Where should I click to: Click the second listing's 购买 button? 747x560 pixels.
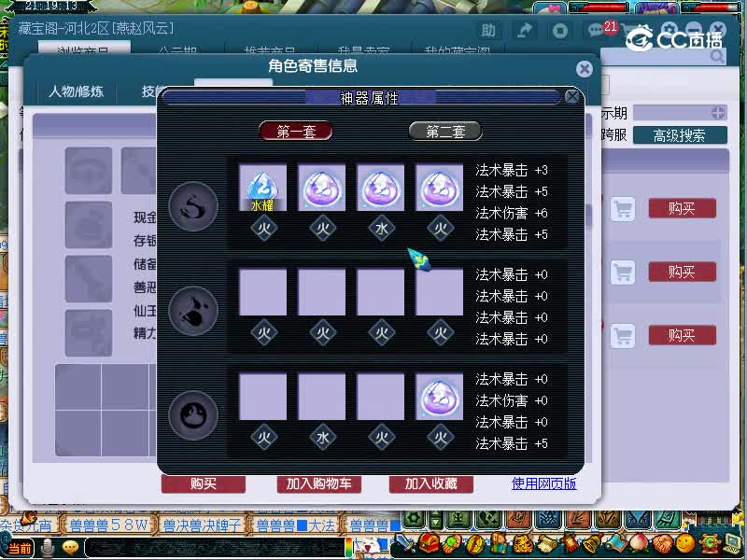[682, 272]
